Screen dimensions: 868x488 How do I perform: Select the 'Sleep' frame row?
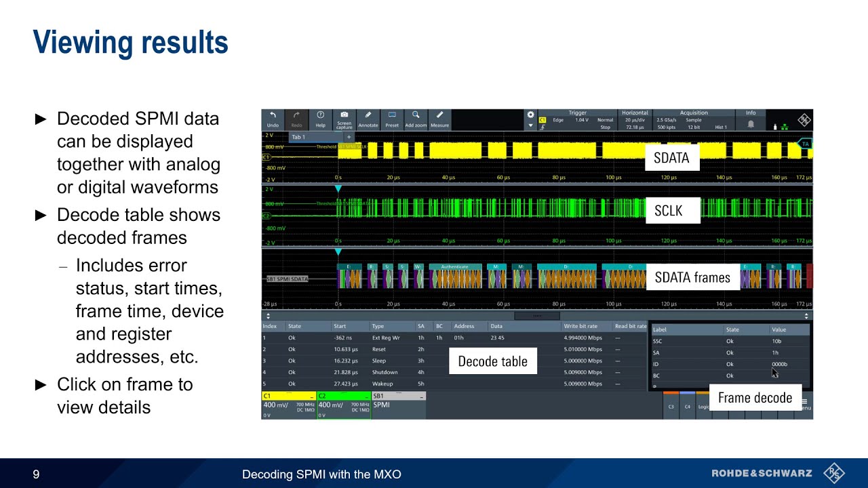pyautogui.click(x=454, y=361)
